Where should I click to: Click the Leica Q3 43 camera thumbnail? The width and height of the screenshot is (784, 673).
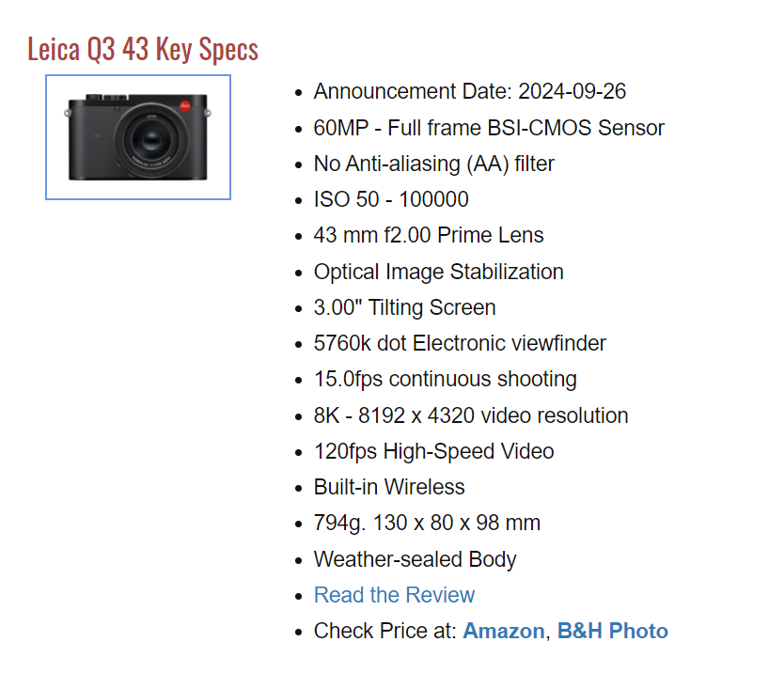pyautogui.click(x=138, y=137)
